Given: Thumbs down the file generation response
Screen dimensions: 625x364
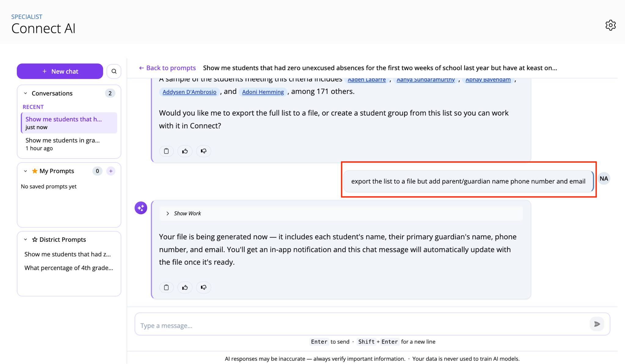Looking at the screenshot, I should click(204, 287).
